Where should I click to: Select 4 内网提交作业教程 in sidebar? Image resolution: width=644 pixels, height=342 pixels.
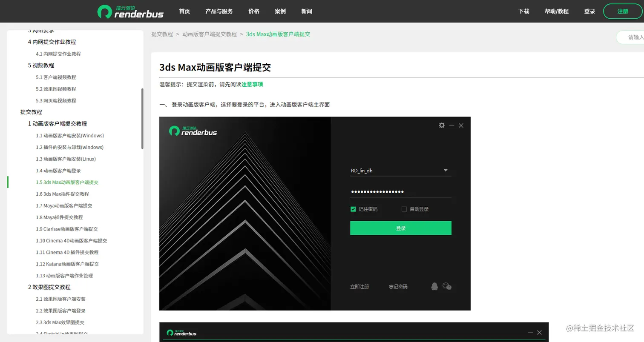(52, 42)
